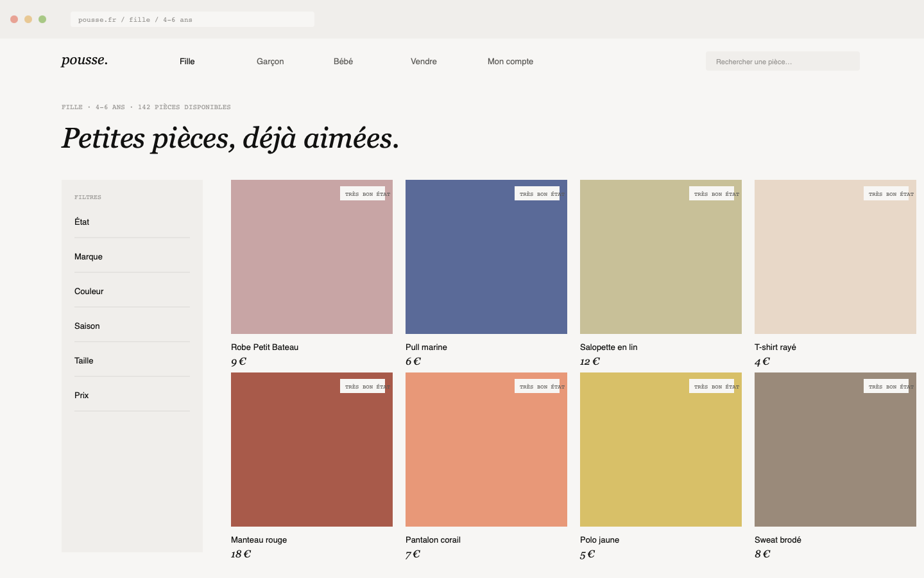Image resolution: width=924 pixels, height=578 pixels.
Task: Click TRÈS BON ÉTAT badge on Salopette en lin
Action: point(712,193)
